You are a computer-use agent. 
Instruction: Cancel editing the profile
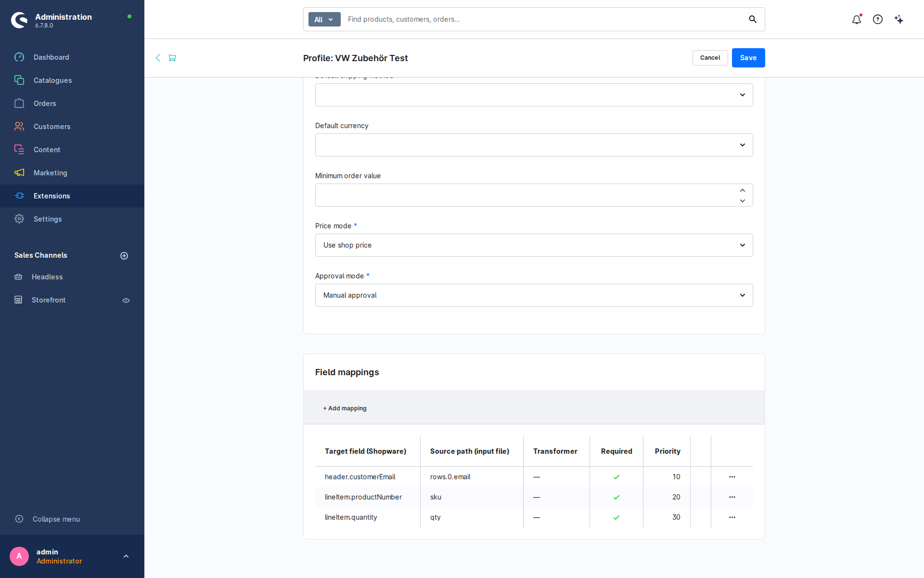710,58
